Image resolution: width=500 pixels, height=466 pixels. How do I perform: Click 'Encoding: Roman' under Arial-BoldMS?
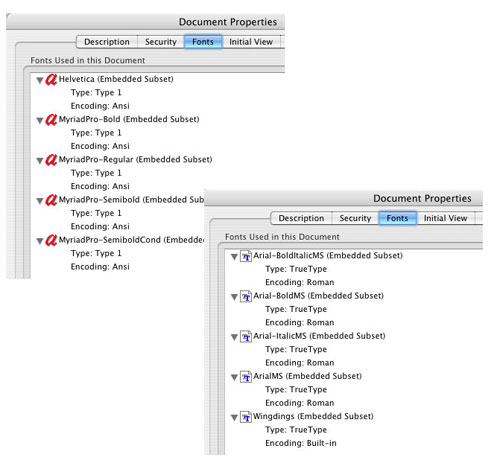[x=300, y=323]
